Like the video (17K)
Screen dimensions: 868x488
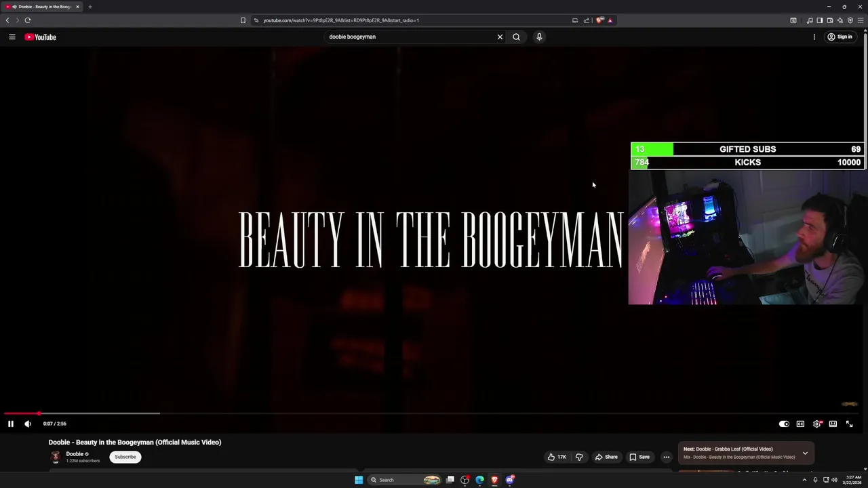[x=557, y=457]
